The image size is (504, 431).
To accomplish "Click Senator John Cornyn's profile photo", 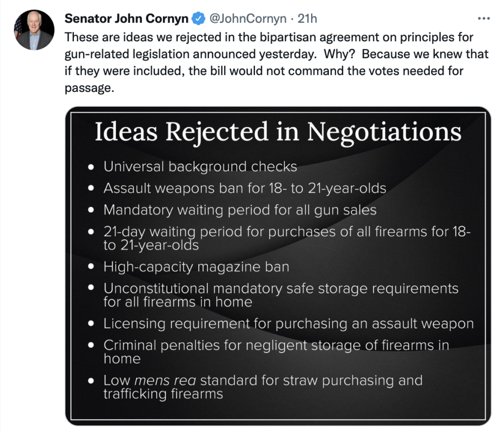I will pyautogui.click(x=34, y=30).
